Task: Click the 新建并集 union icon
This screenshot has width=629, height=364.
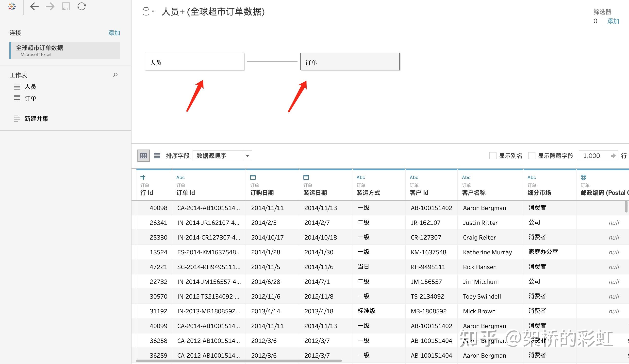Action: (x=17, y=119)
